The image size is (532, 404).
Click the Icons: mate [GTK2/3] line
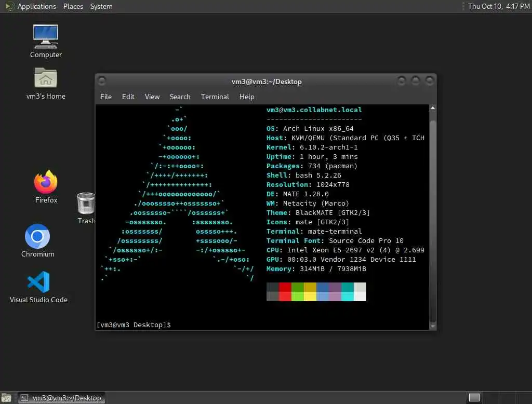(308, 222)
